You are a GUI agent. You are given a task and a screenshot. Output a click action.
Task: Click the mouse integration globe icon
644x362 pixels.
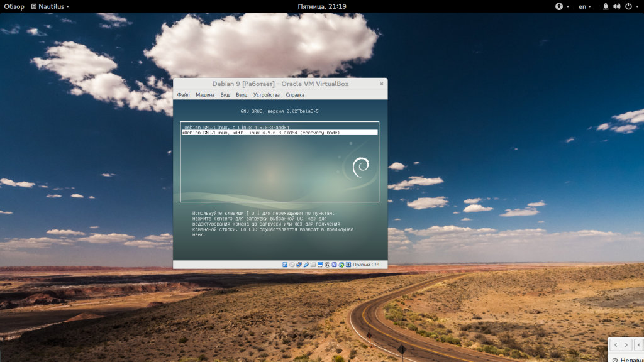click(341, 265)
